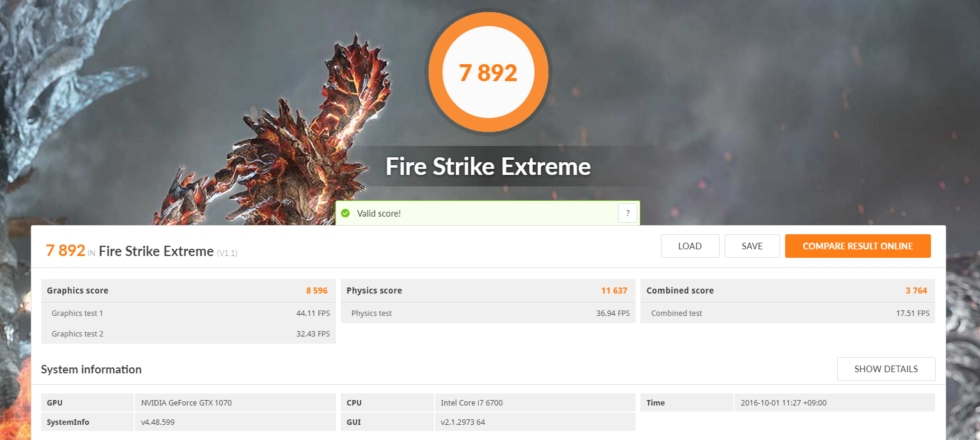Select the Physics score header row

488,291
